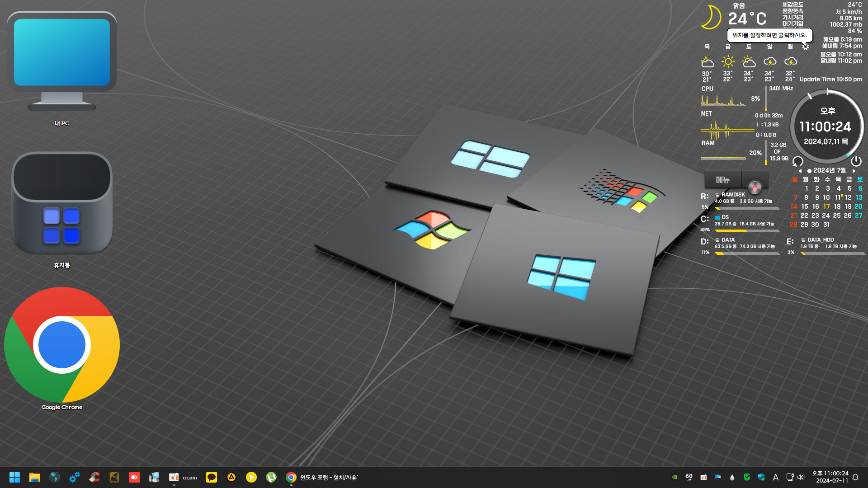The height and width of the screenshot is (488, 868).
Task: Click the 60 temperature tray icon
Action: (x=689, y=477)
